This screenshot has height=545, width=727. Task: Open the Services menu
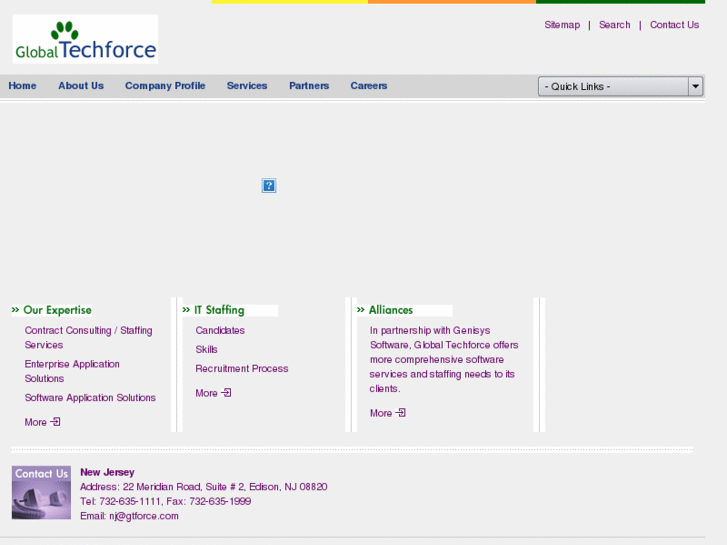247,86
